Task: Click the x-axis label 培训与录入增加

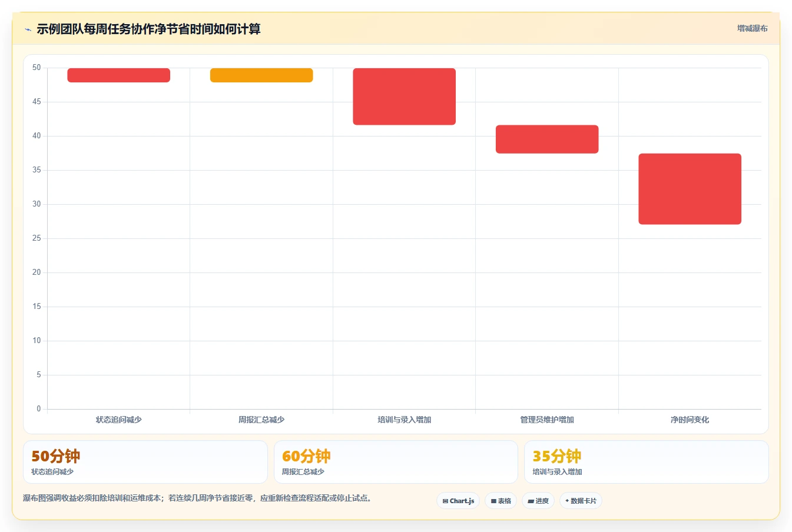Action: [405, 420]
